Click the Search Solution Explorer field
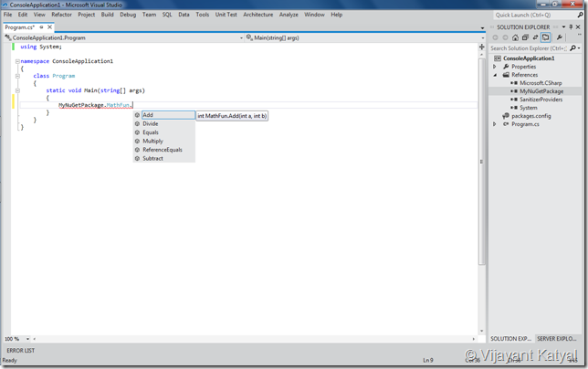 point(530,48)
